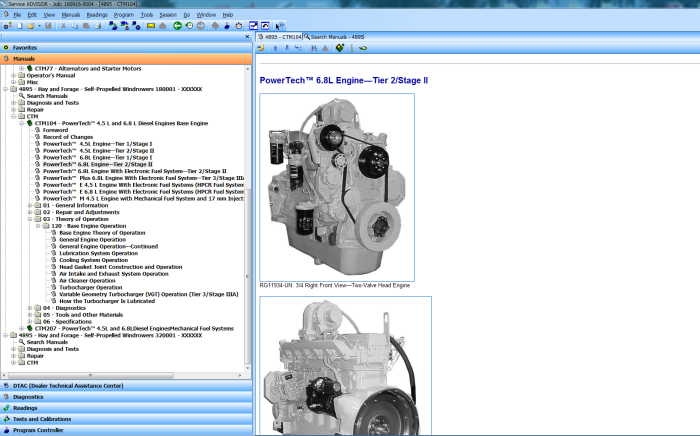Open Turbocharger Operation page
This screenshot has width=700, height=436.
(91, 287)
